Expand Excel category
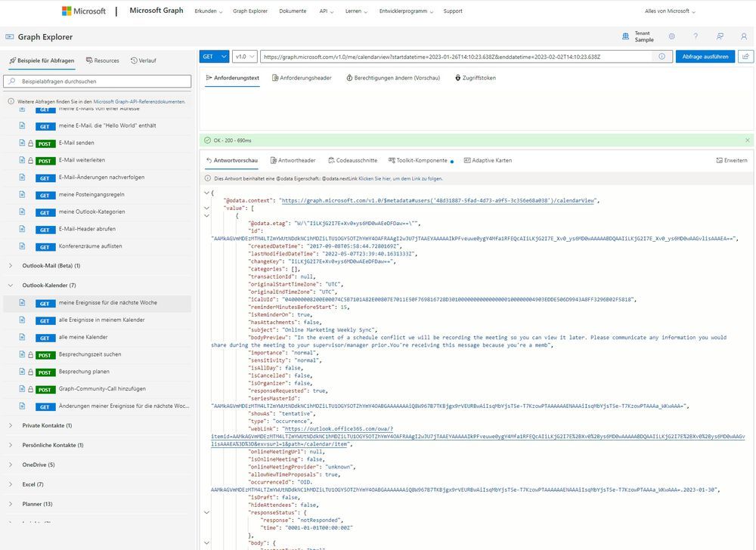The width and height of the screenshot is (756, 550). pos(11,484)
